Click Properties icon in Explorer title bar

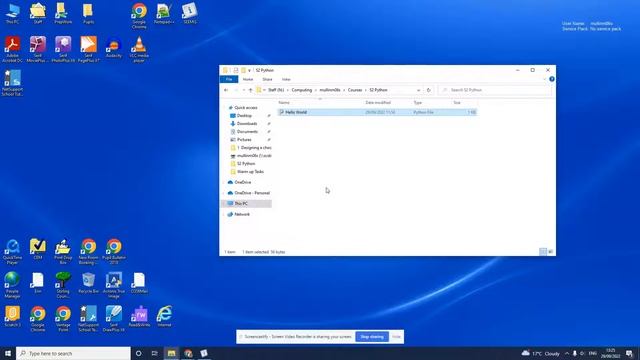236,70
